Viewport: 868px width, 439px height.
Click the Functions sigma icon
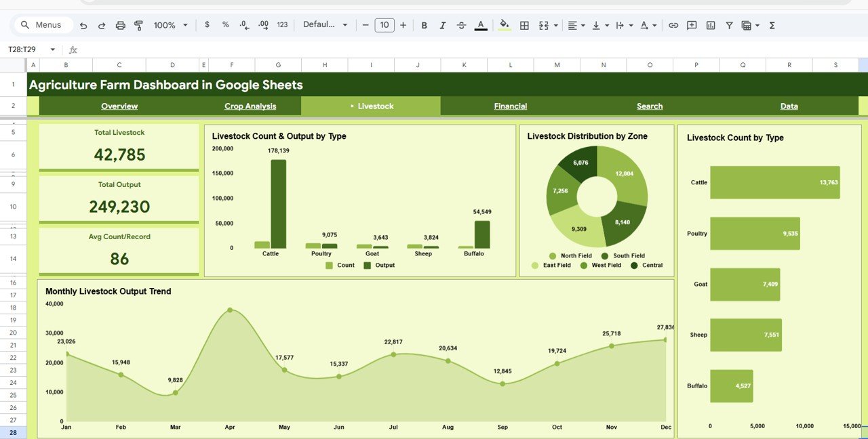point(772,25)
